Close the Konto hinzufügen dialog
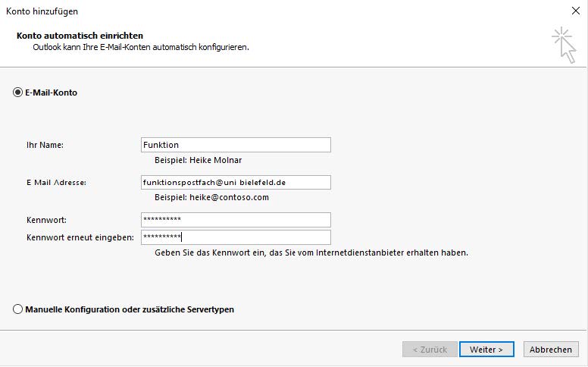Screen dimensions: 588x367 [574, 11]
